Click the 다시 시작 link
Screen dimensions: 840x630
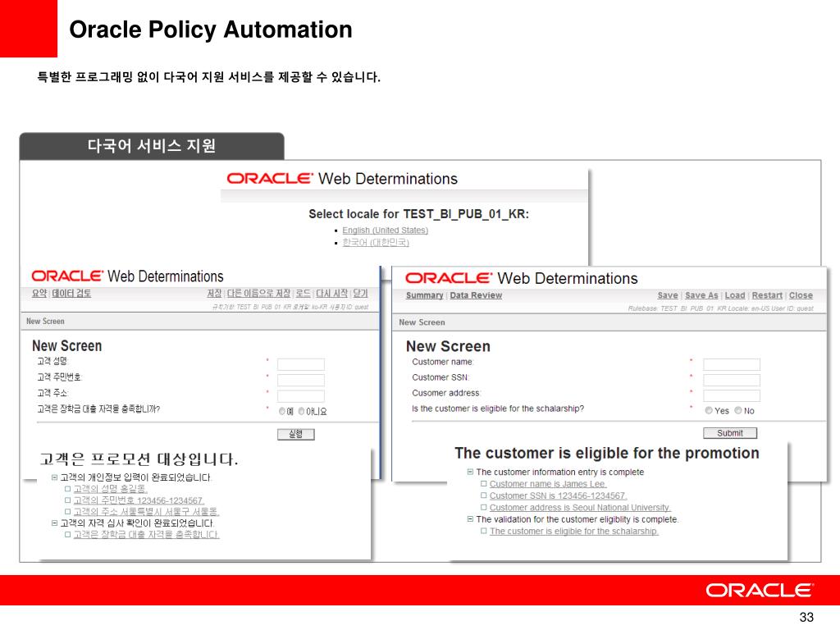point(331,293)
